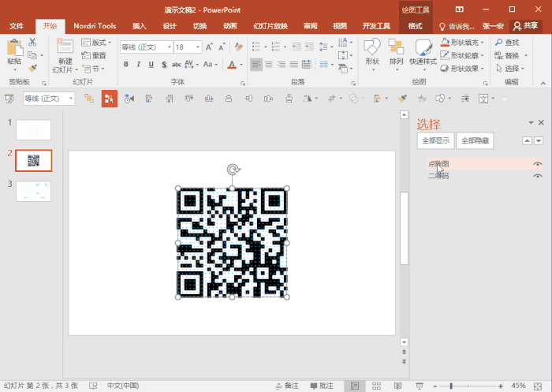Viewport: 552px width, 392px height.
Task: Clear all formatting eraser icon
Action: click(x=239, y=47)
